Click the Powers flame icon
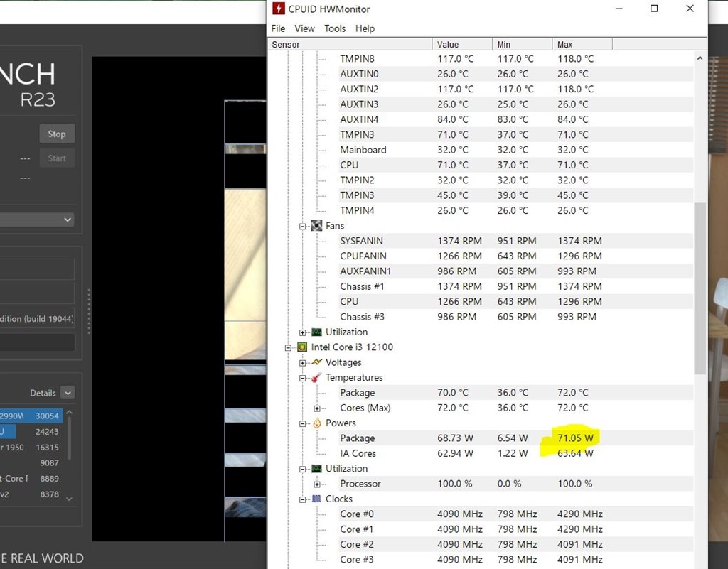 [x=316, y=423]
